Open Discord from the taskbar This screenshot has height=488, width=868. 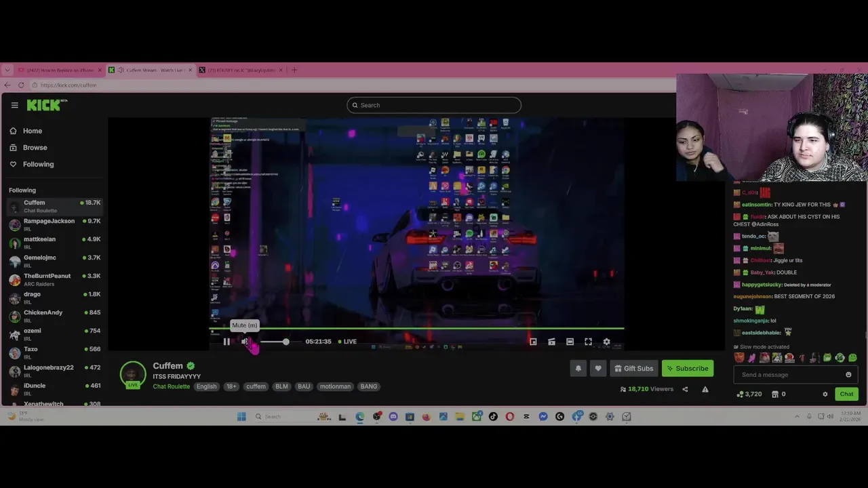(x=393, y=416)
